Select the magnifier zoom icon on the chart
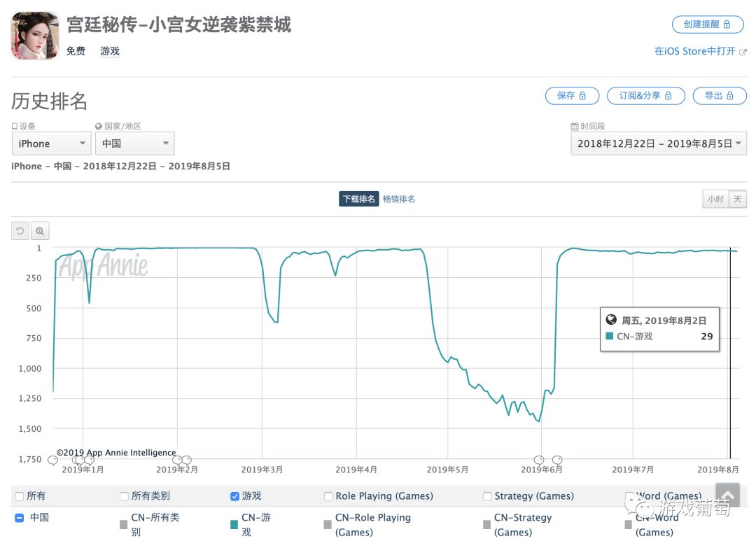756x541 pixels. pos(39,230)
